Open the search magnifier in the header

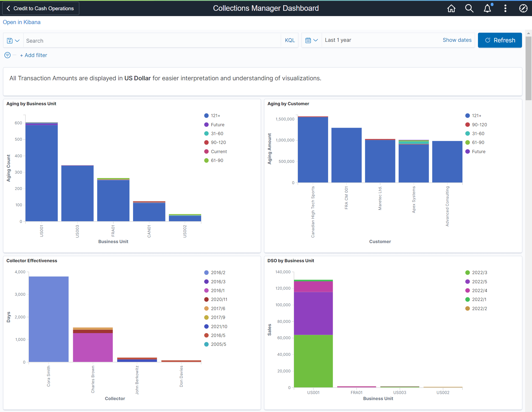tap(469, 8)
